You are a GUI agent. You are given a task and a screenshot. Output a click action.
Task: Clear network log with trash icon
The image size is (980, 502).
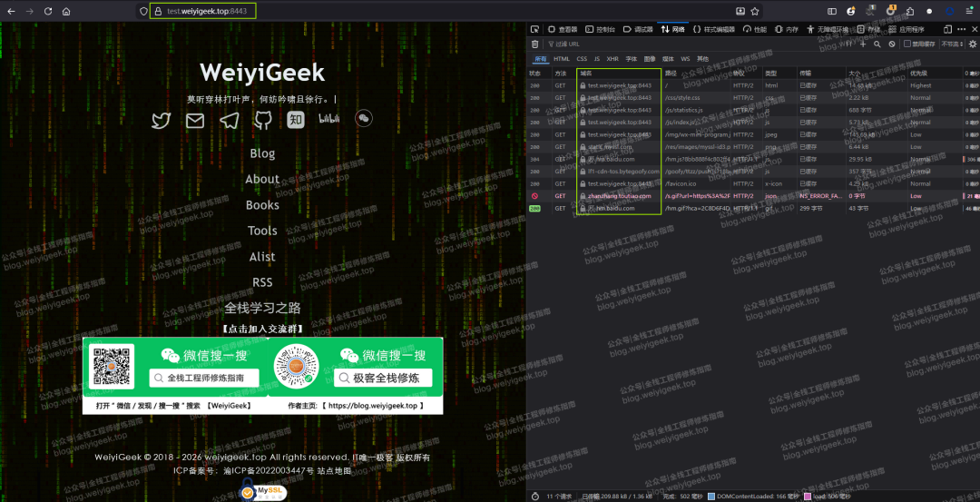[534, 44]
